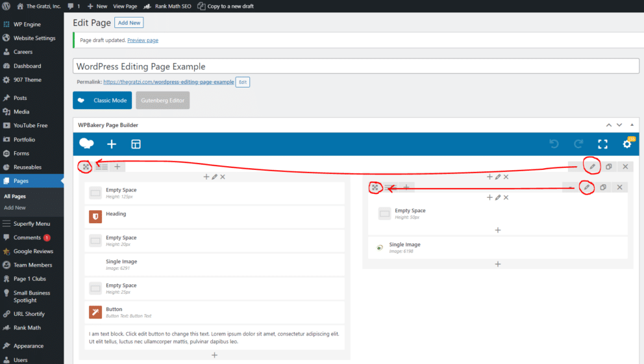Click the outer row's pencil edit icon
Viewport: 644px width, 364px height.
point(592,167)
